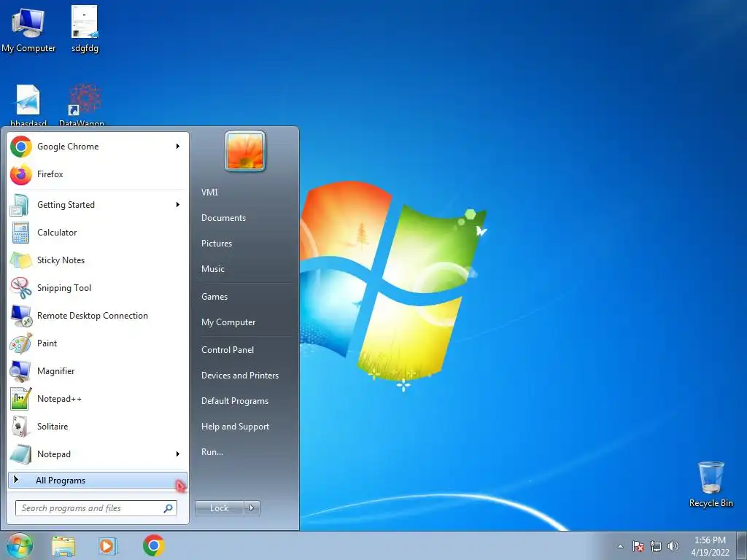The width and height of the screenshot is (747, 560).
Task: Launch the Paint palette icon
Action: [x=21, y=343]
